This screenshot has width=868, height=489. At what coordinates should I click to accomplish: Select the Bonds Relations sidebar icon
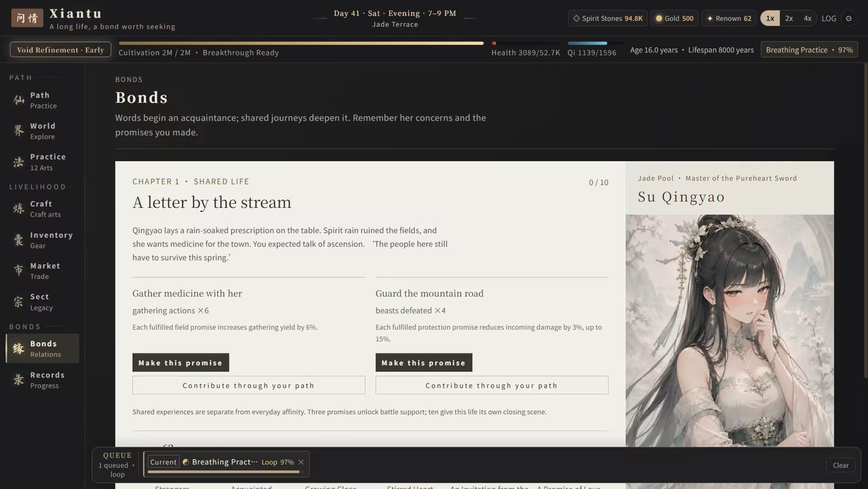click(x=19, y=349)
